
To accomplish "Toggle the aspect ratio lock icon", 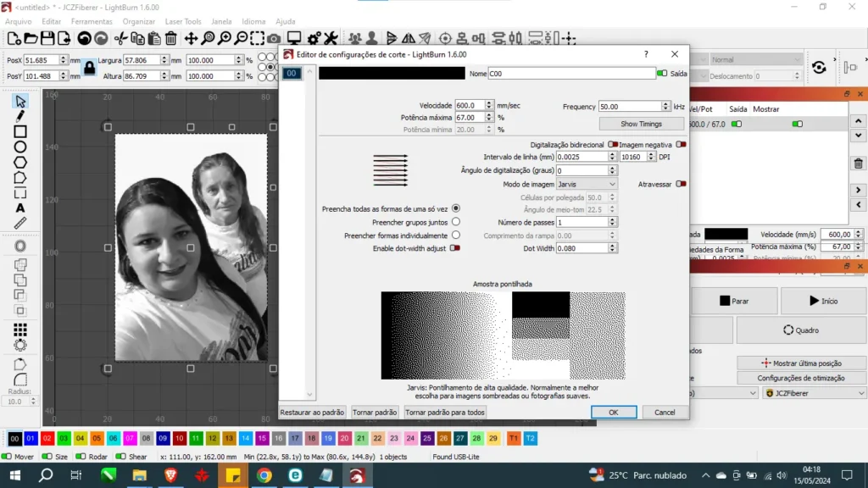I will click(89, 68).
